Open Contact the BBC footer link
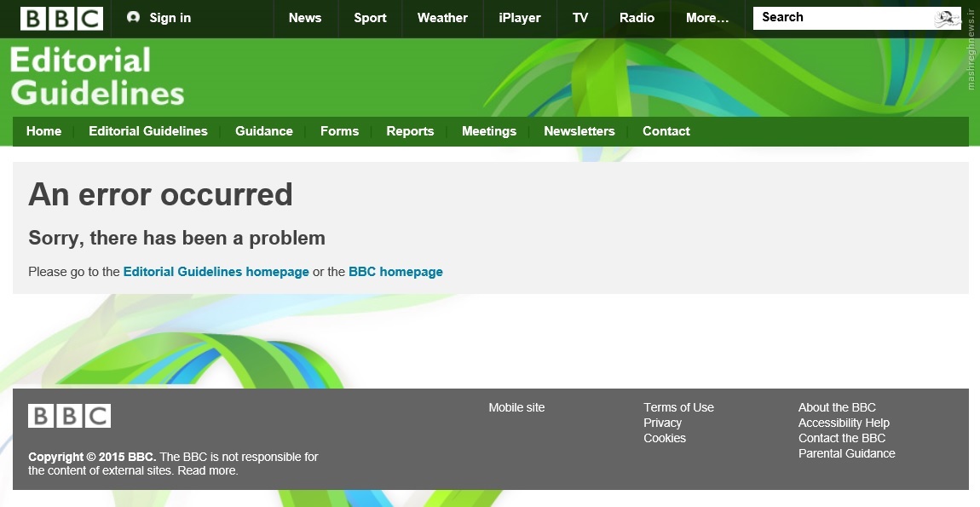This screenshot has width=980, height=507. (842, 438)
